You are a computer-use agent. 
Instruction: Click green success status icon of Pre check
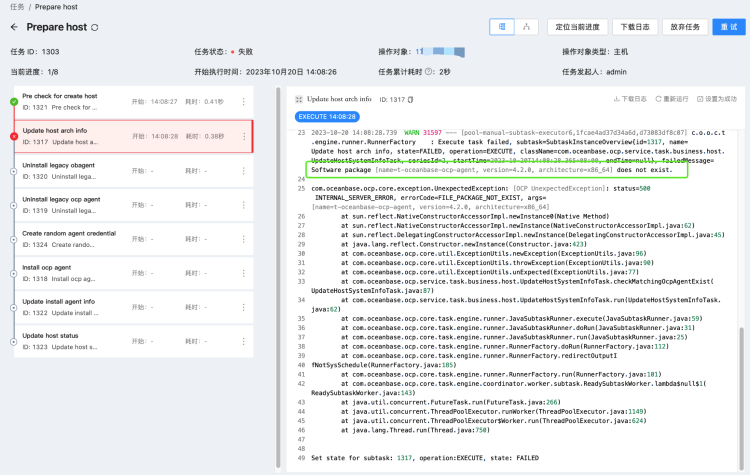(x=14, y=101)
